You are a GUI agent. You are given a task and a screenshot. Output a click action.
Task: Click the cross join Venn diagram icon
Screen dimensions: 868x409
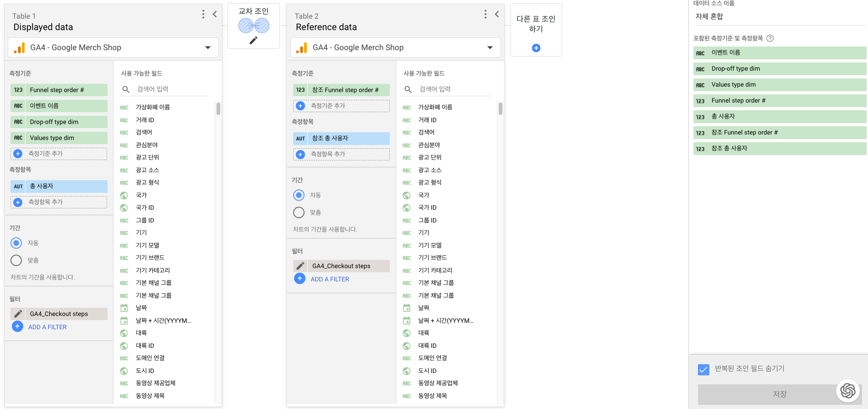click(x=253, y=26)
